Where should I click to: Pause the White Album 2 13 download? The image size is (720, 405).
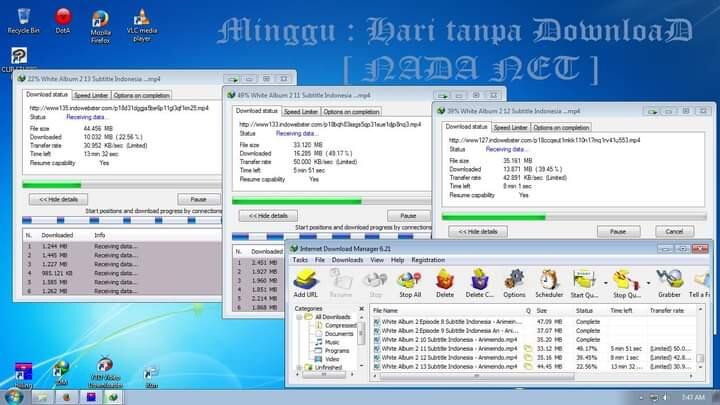(198, 199)
